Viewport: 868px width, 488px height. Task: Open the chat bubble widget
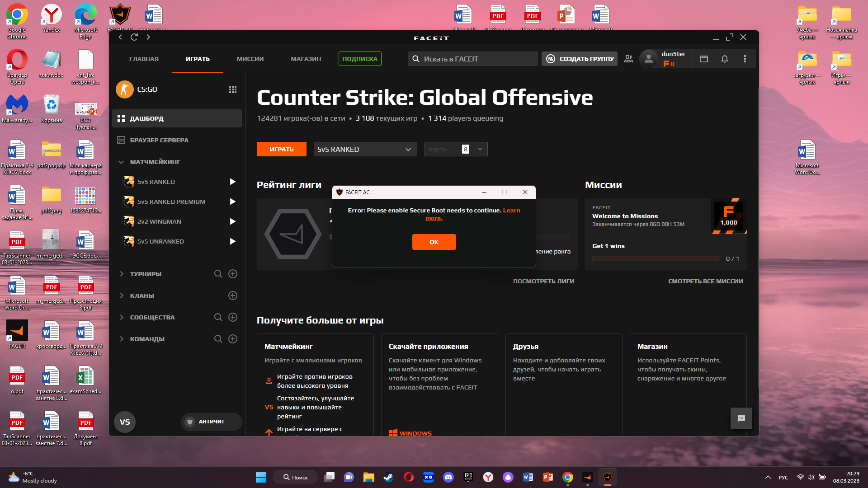(741, 418)
